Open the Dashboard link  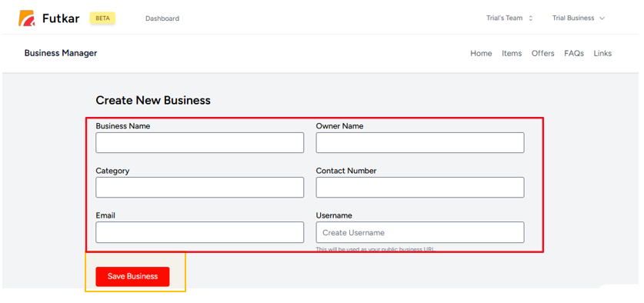click(x=162, y=18)
